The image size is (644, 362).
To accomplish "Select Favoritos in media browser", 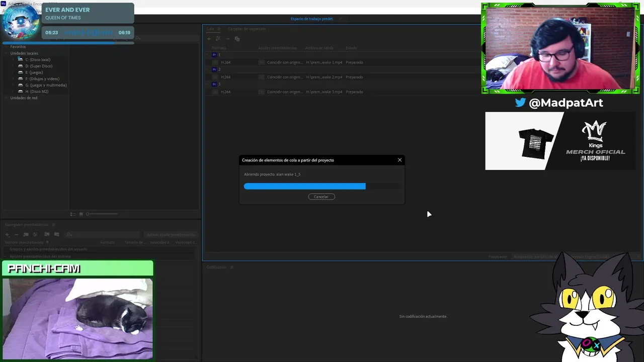I will pyautogui.click(x=18, y=47).
